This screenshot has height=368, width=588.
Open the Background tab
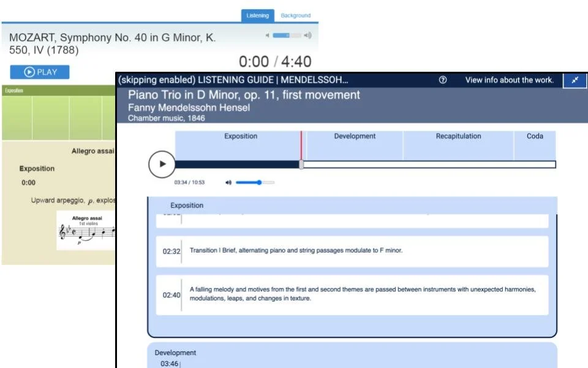click(x=295, y=15)
